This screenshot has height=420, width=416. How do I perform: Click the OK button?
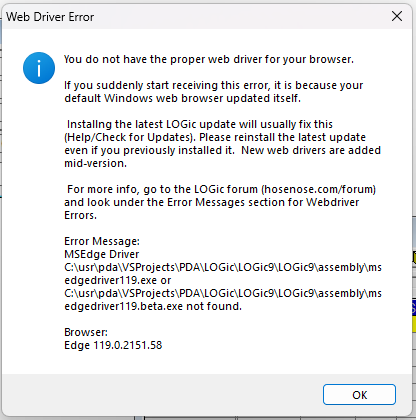point(359,395)
